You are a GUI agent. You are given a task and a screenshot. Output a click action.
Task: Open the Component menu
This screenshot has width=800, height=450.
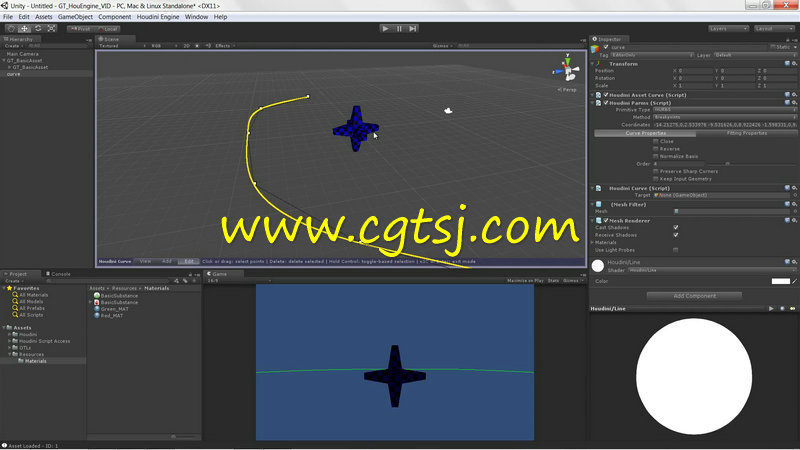(x=114, y=17)
